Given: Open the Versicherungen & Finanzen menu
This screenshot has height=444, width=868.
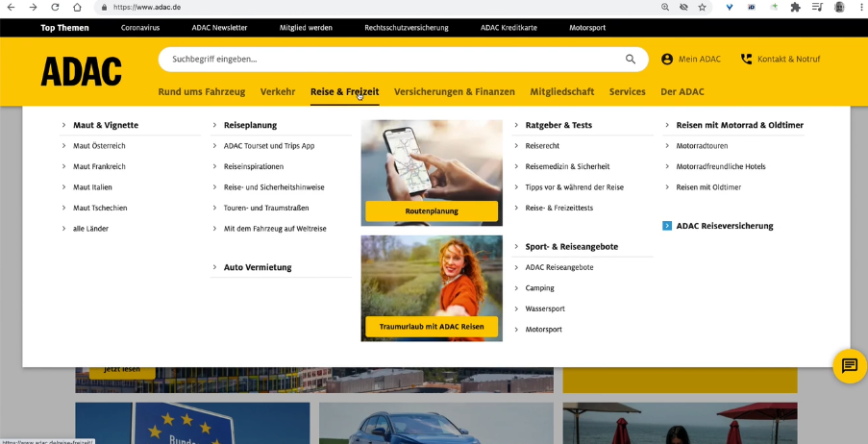Looking at the screenshot, I should (x=454, y=92).
